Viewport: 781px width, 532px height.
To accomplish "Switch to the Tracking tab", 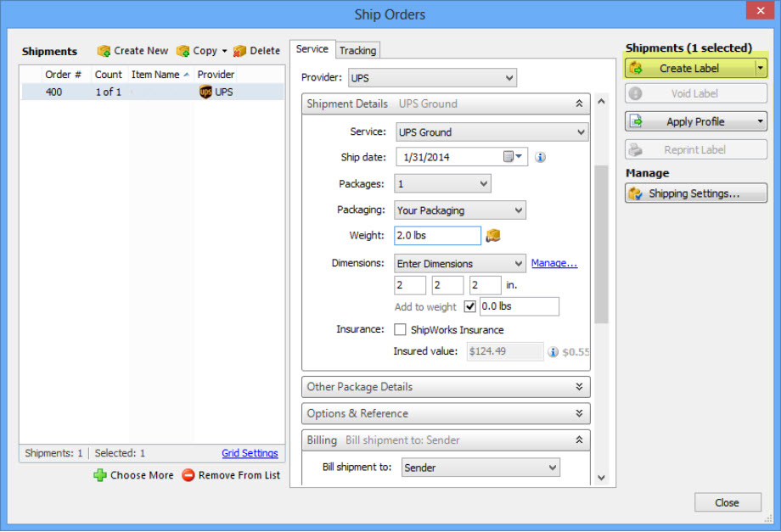I will pos(357,50).
